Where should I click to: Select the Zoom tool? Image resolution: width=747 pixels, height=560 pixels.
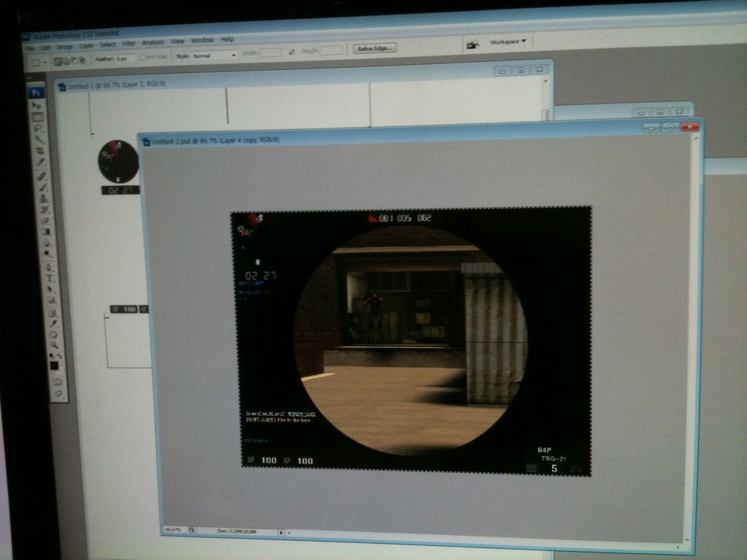(x=55, y=345)
